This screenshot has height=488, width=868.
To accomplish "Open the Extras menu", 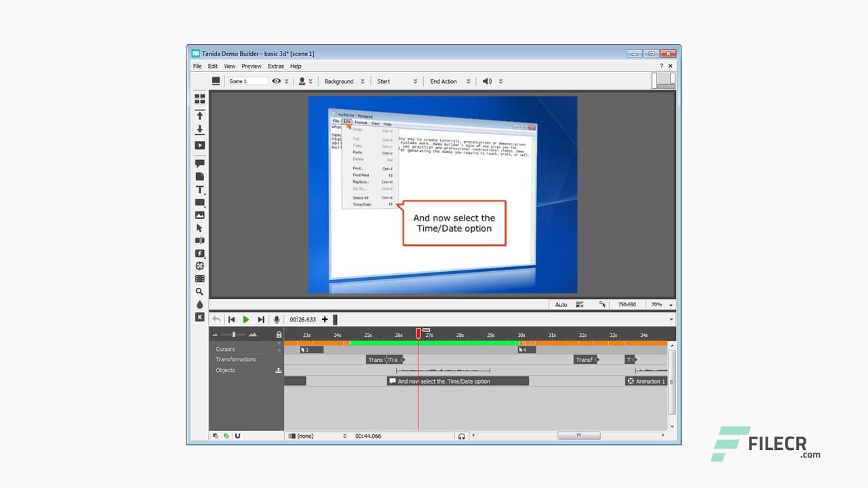I will pos(275,66).
